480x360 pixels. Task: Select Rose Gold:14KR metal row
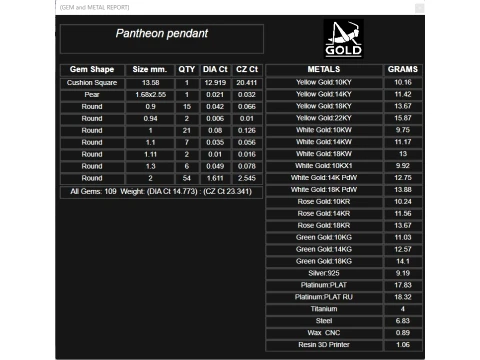coord(344,214)
